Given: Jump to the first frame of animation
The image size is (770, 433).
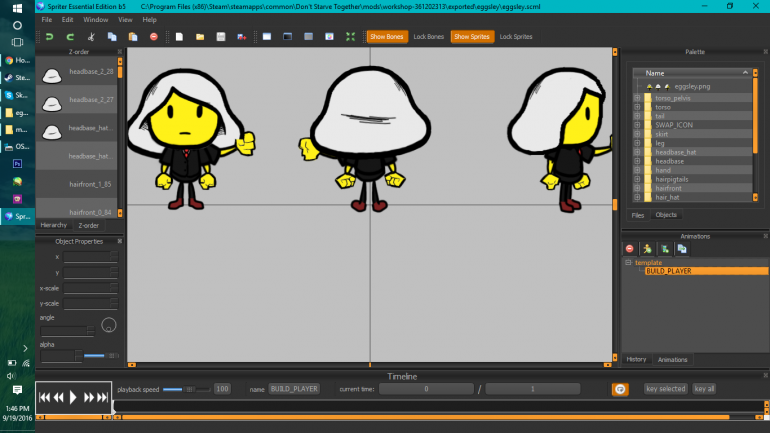Looking at the screenshot, I should click(44, 397).
